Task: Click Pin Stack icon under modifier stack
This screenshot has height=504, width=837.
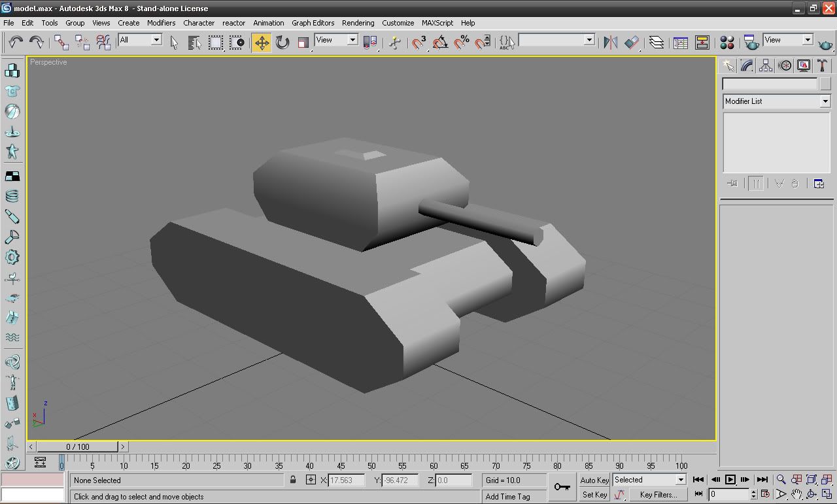Action: click(x=732, y=184)
